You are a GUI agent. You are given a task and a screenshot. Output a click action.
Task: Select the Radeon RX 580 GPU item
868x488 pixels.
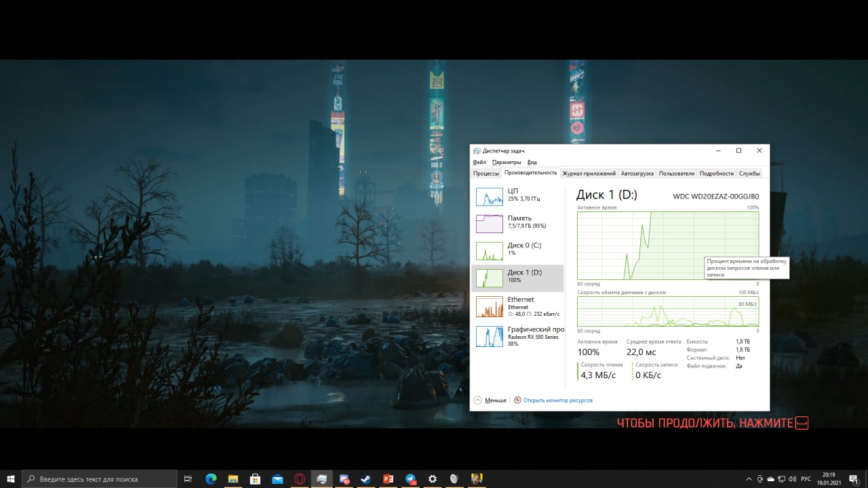click(517, 335)
